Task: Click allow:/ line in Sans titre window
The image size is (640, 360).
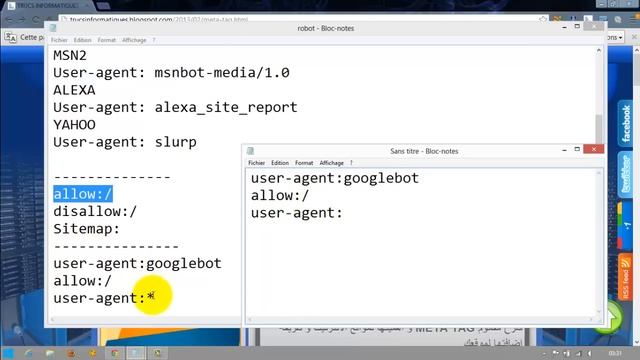Action: (x=280, y=196)
